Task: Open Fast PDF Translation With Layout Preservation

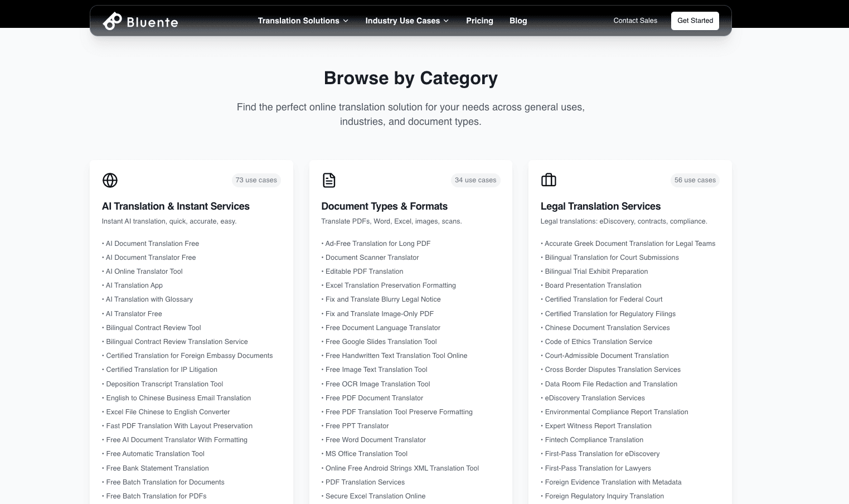Action: 179,426
